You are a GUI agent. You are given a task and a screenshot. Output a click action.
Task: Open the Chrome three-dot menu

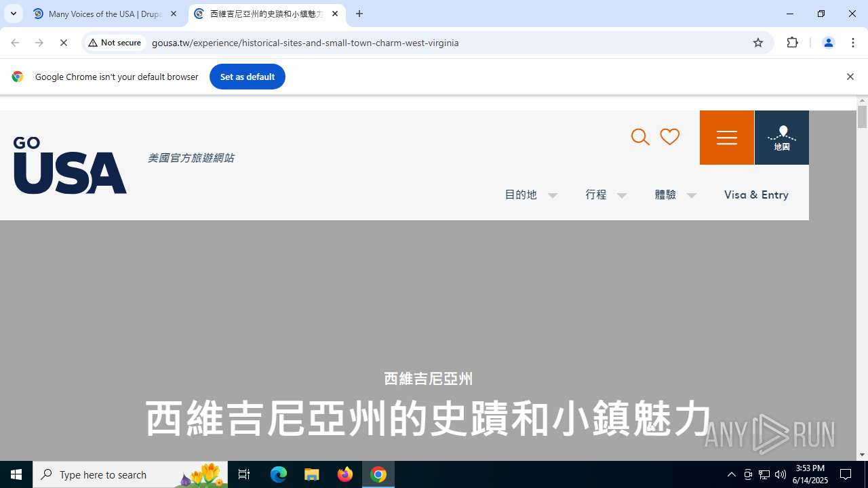852,43
